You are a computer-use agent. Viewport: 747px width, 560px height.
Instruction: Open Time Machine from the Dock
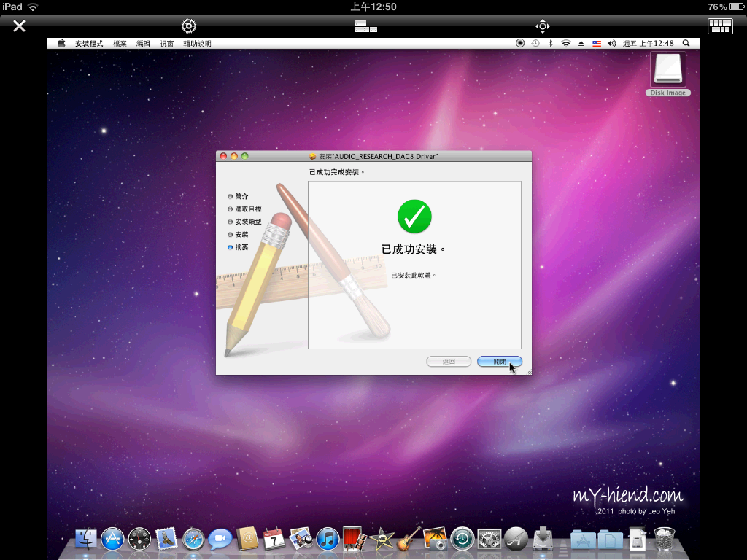click(462, 539)
